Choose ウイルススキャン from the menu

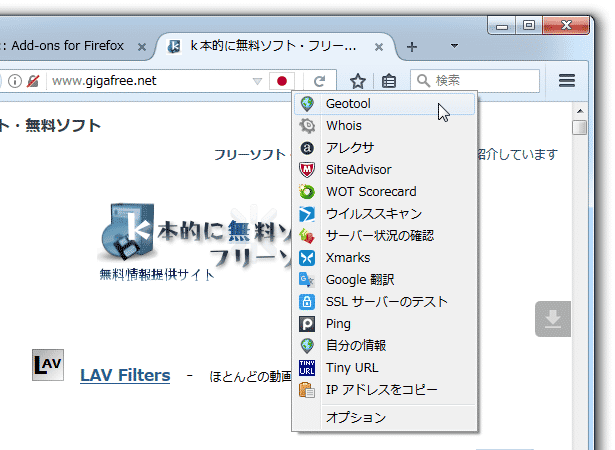pos(384,214)
